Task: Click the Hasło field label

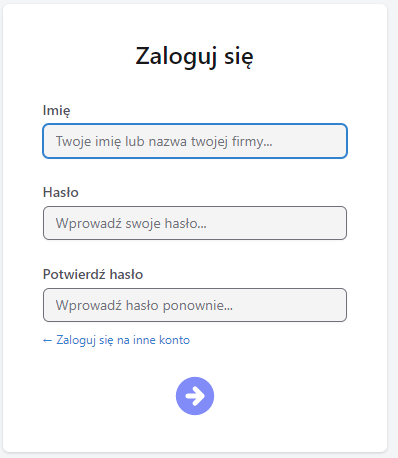Action: (x=61, y=192)
